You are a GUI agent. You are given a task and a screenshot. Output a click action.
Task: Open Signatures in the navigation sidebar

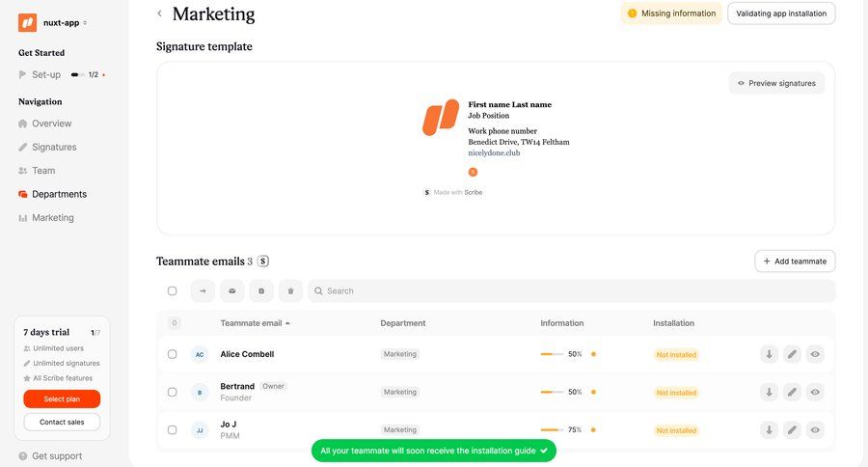(x=54, y=147)
